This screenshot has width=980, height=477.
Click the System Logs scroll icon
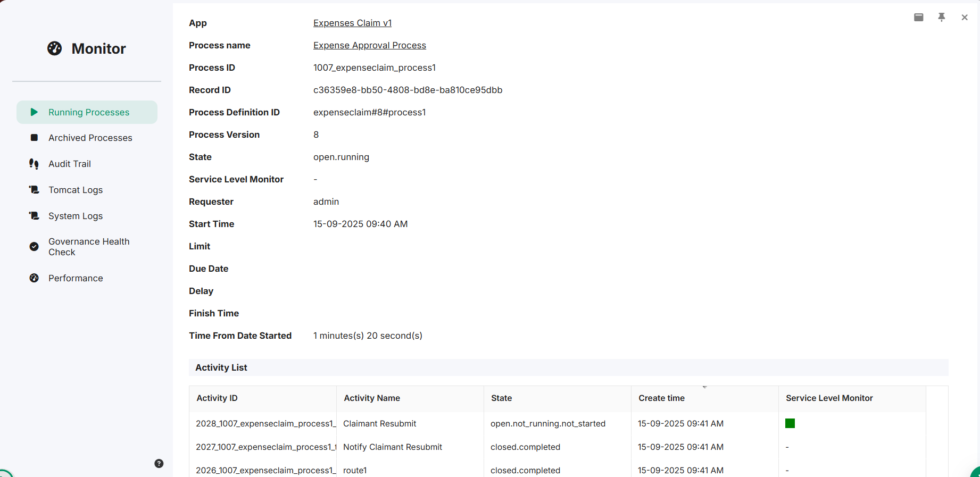tap(34, 216)
